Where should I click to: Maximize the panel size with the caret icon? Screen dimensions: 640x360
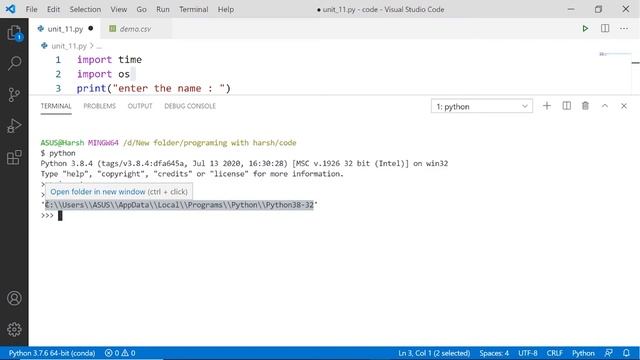pos(605,106)
